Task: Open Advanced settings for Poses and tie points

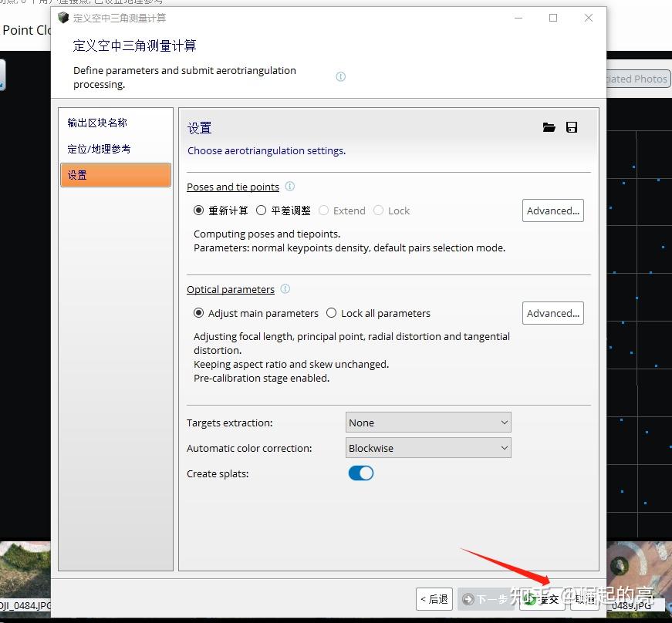Action: (552, 210)
